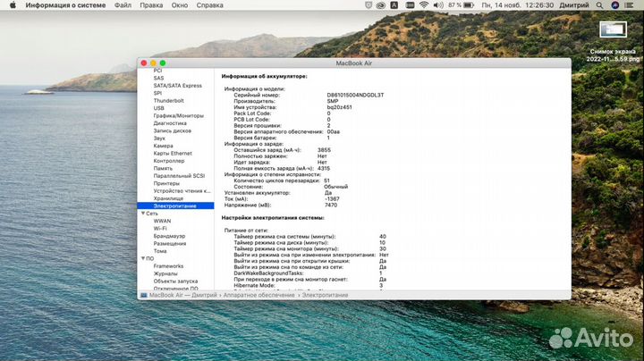
Task: Click heading Информация об аккумуляторе
Action: (264, 76)
